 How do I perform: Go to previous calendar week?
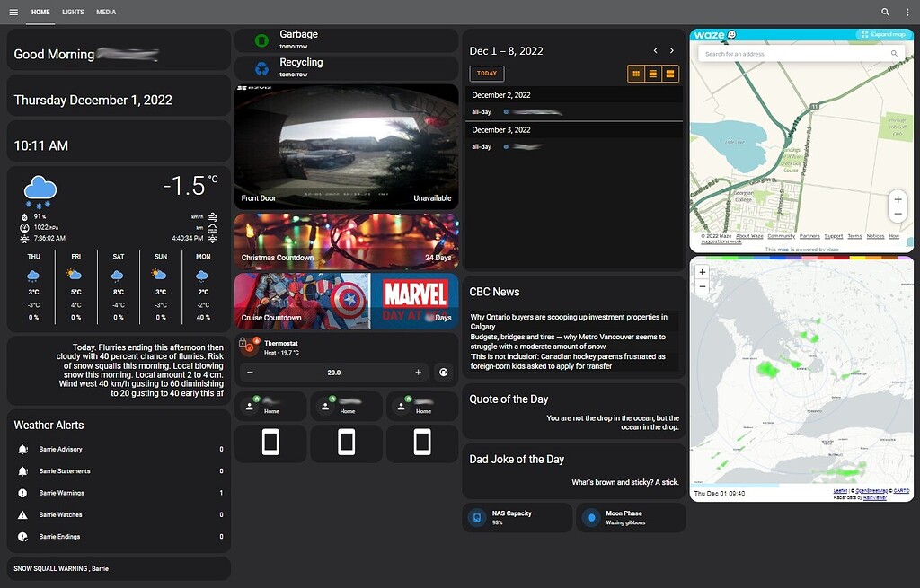[x=655, y=51]
